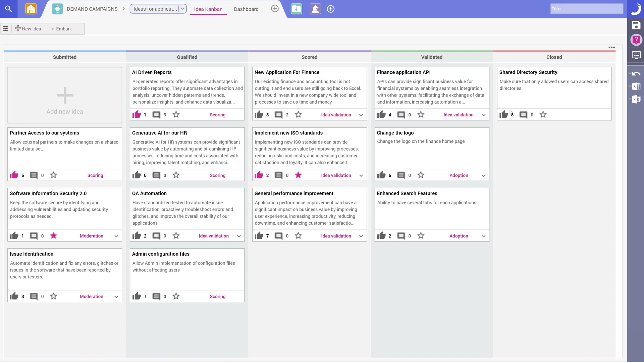Image resolution: width=644 pixels, height=362 pixels.
Task: Open help via the question mark icon
Action: [636, 40]
